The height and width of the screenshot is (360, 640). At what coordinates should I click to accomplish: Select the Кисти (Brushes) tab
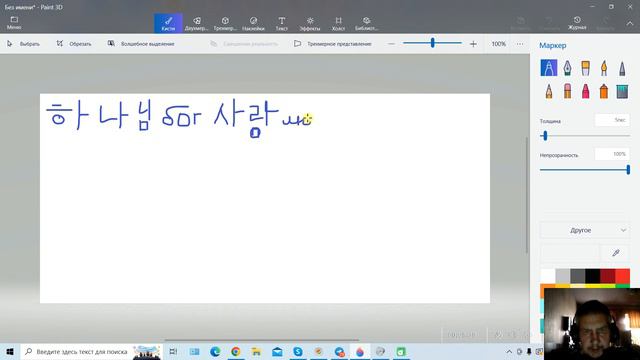(x=168, y=23)
